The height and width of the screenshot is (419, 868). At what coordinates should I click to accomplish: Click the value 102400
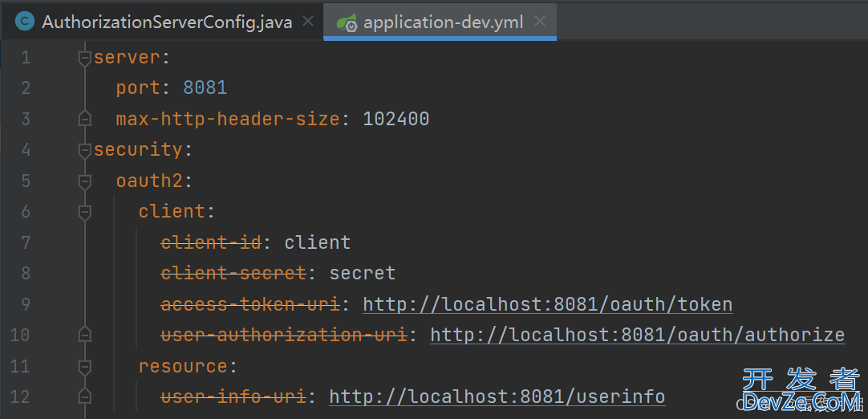tap(395, 119)
